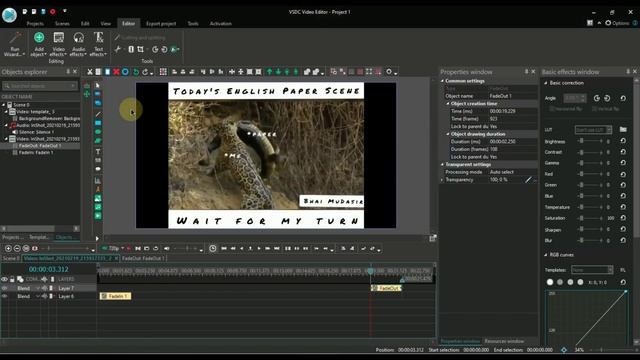Launch the Run Wizard tool
This screenshot has height=360, width=640.
[x=15, y=44]
